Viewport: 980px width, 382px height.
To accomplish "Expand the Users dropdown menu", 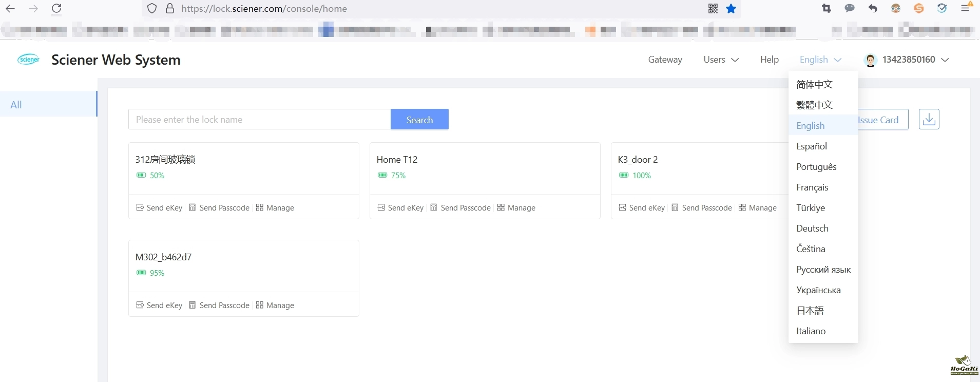I will point(721,60).
